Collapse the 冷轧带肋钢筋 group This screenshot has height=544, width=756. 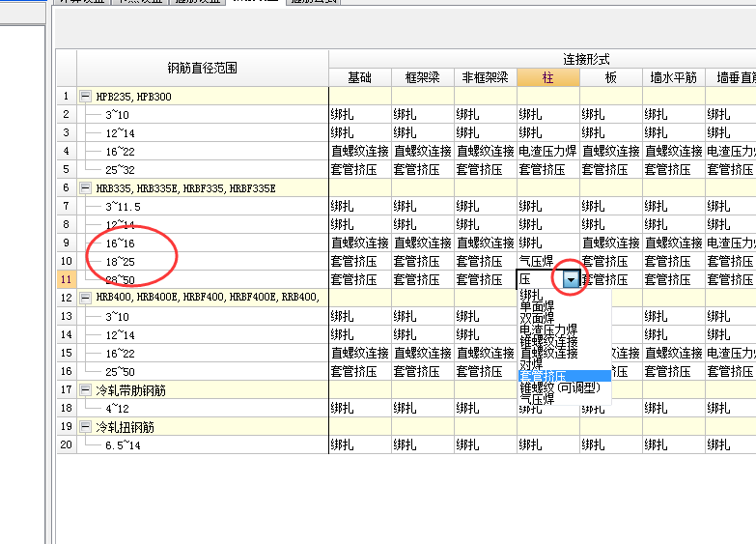pos(85,389)
